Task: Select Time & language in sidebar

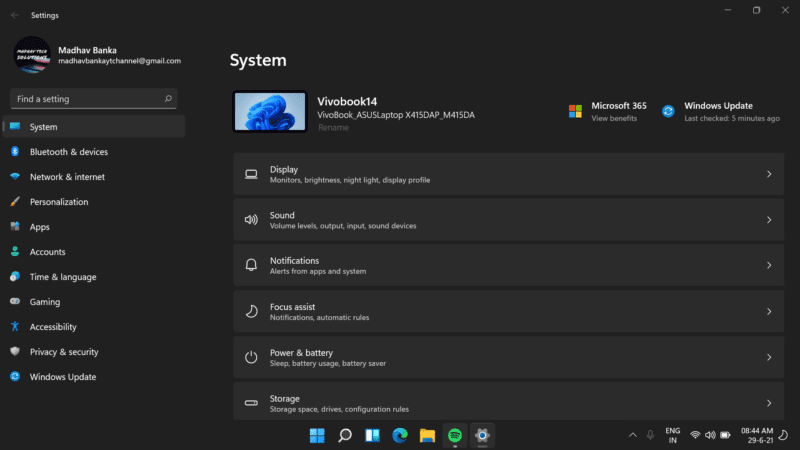Action: point(63,277)
